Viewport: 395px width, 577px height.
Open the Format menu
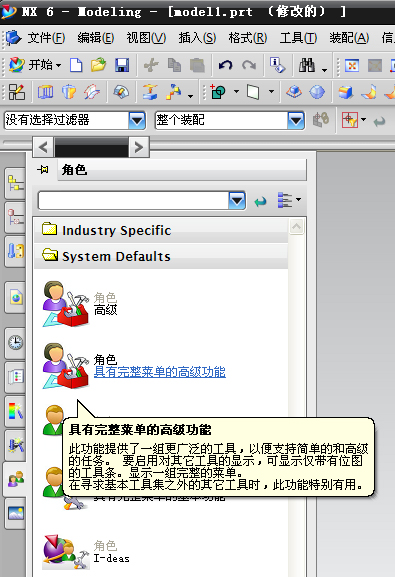point(248,38)
